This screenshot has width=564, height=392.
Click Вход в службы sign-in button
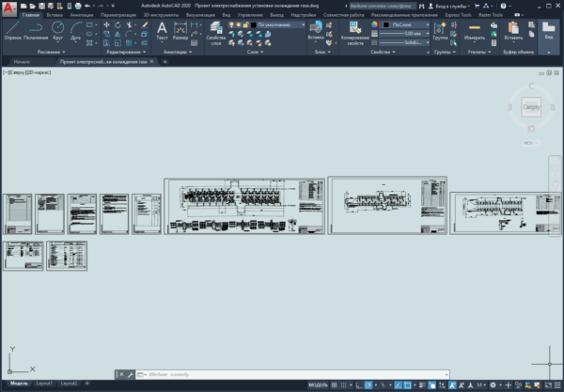(449, 6)
